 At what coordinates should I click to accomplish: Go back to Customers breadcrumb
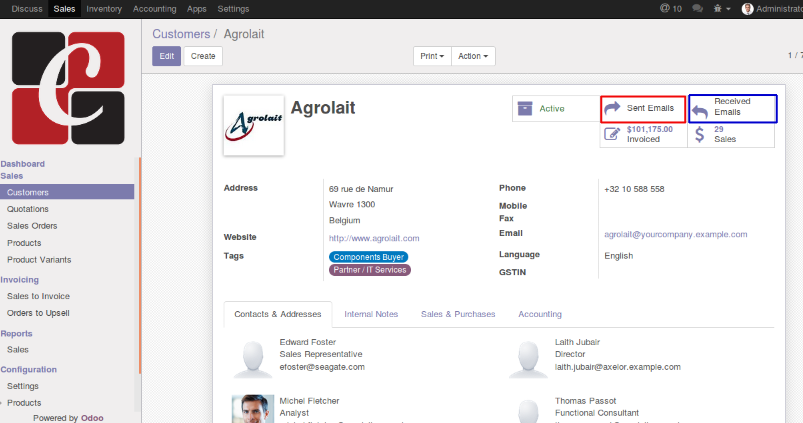pyautogui.click(x=181, y=34)
